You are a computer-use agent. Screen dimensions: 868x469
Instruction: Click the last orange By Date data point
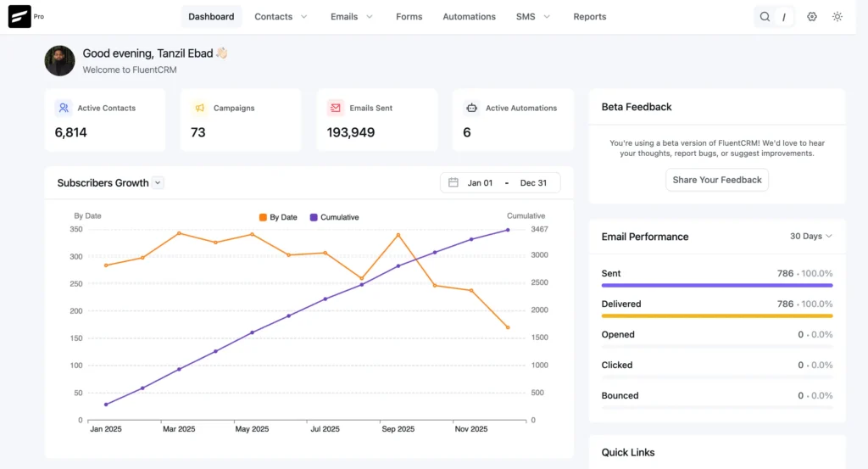508,327
